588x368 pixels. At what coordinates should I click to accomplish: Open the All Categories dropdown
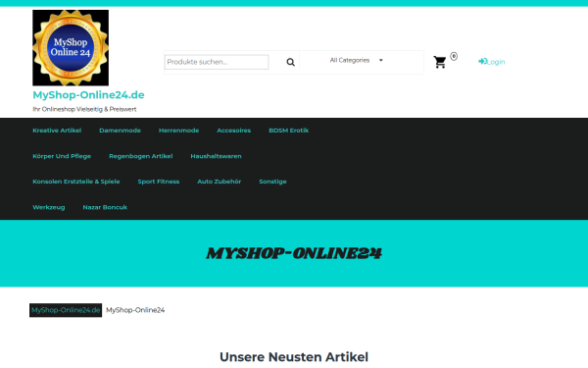coord(357,60)
